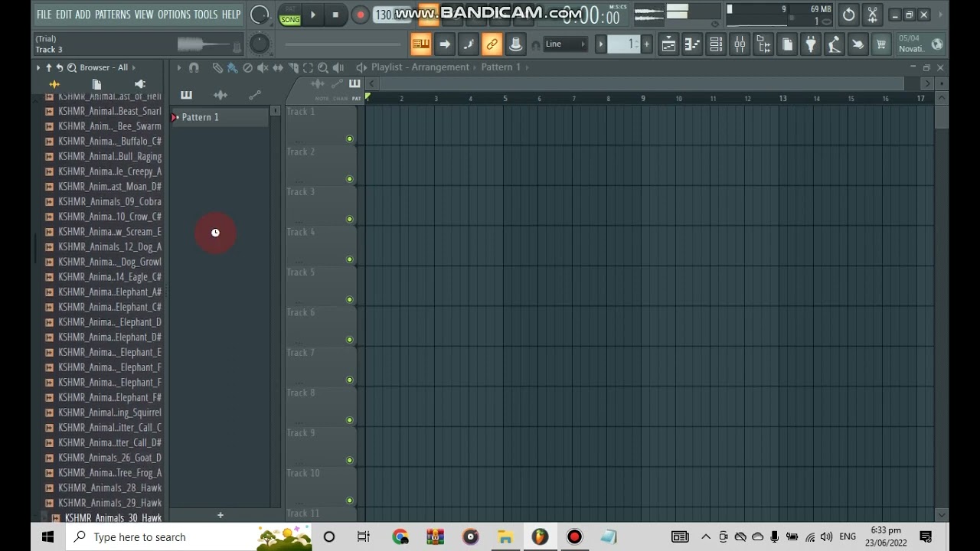Click the browser up-arrow collapse icon

[48, 67]
